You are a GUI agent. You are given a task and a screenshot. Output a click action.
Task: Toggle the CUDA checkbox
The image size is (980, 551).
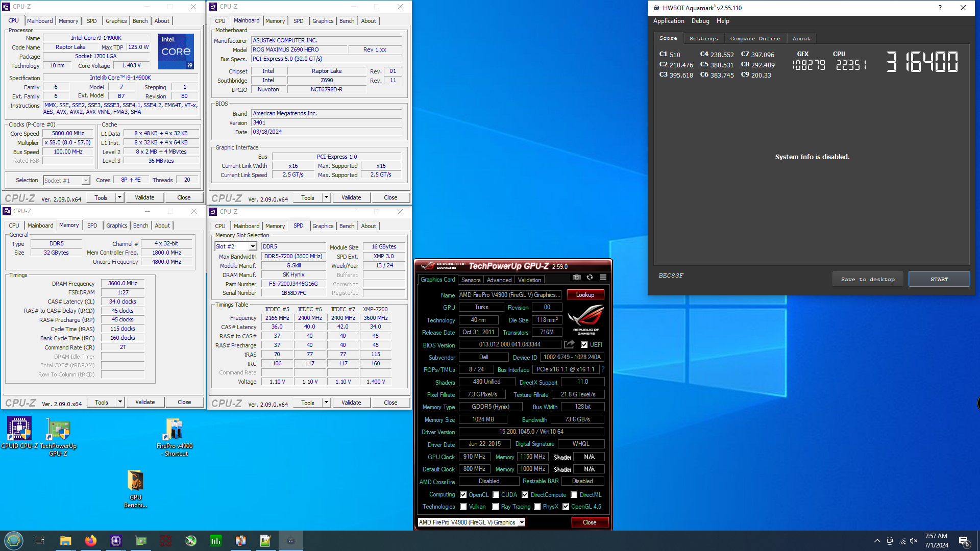(496, 495)
